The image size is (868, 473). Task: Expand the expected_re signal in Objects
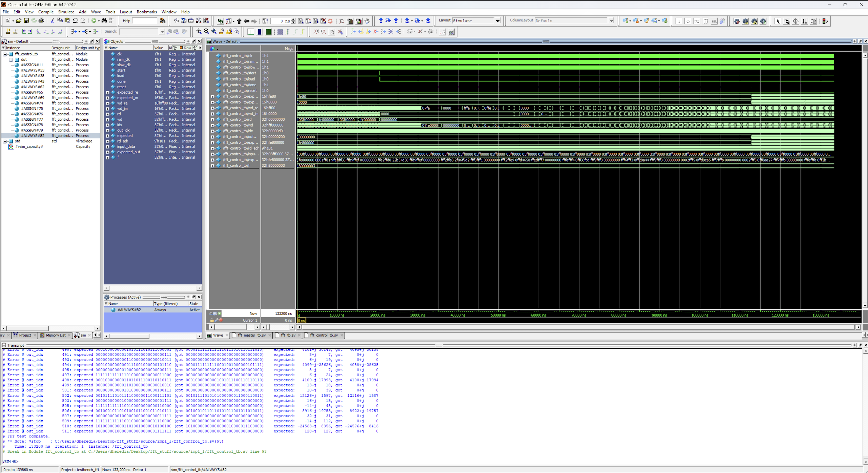107,92
